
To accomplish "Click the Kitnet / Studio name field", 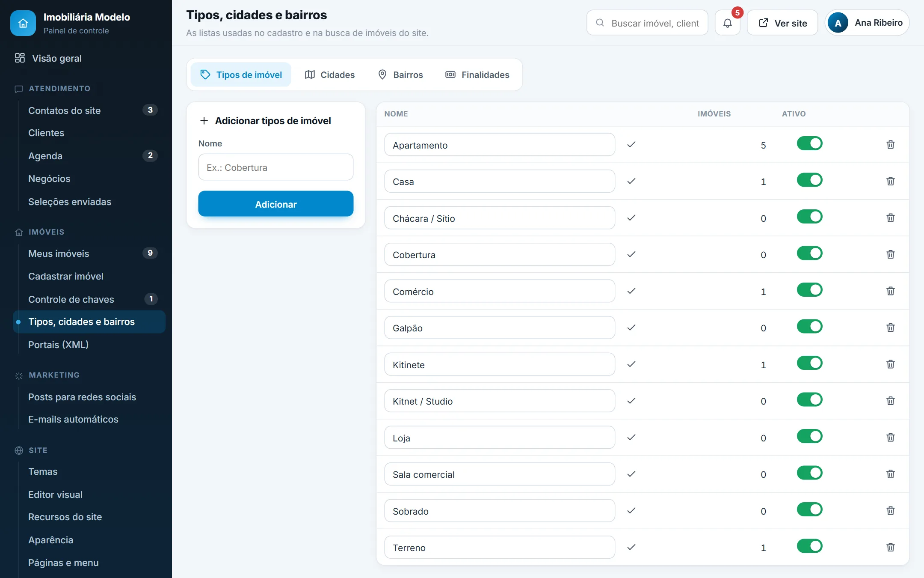I will [x=500, y=401].
